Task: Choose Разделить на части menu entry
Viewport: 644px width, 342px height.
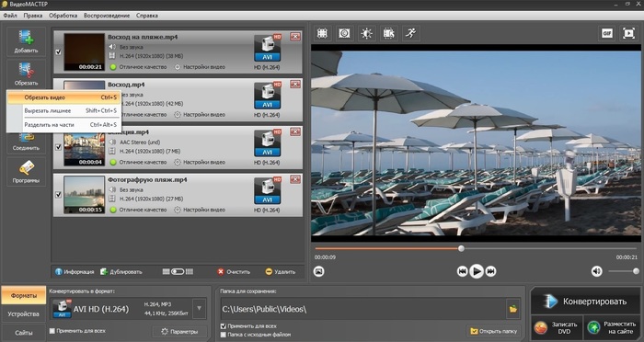Action: click(x=63, y=125)
